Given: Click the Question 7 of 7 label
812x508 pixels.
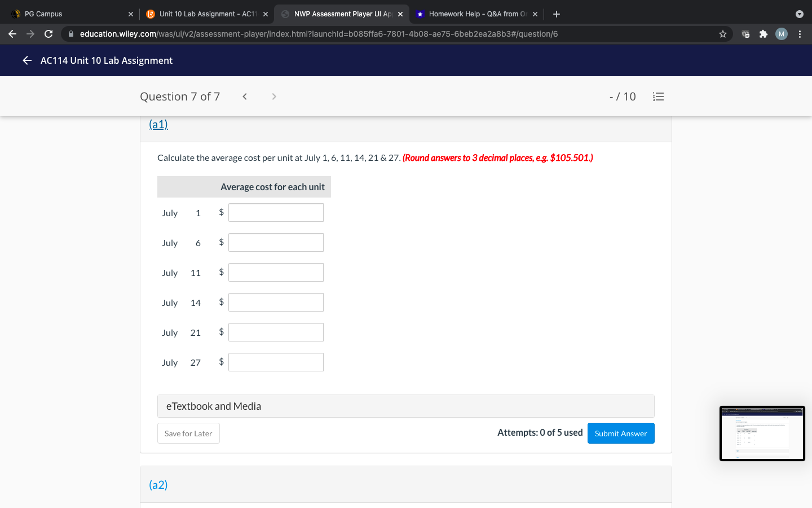Looking at the screenshot, I should [180, 97].
